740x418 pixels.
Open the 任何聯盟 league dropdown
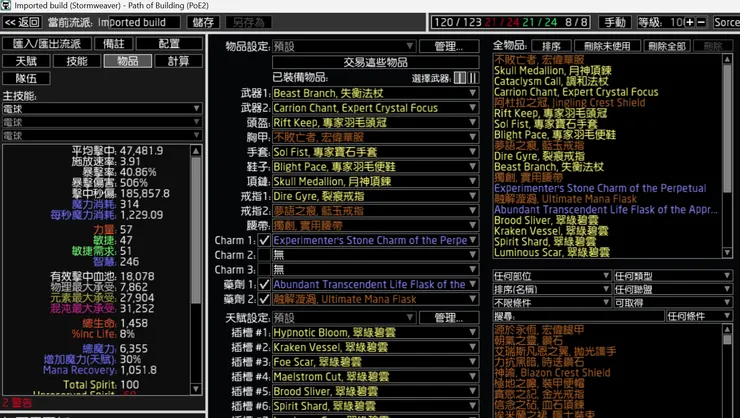pos(673,289)
